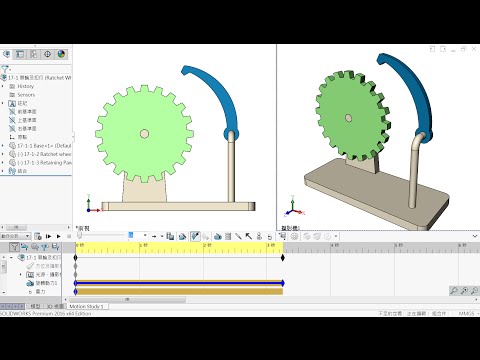Screen dimensions: 480x360
Task: Click the Gravity icon in toolbar
Action: point(270,237)
